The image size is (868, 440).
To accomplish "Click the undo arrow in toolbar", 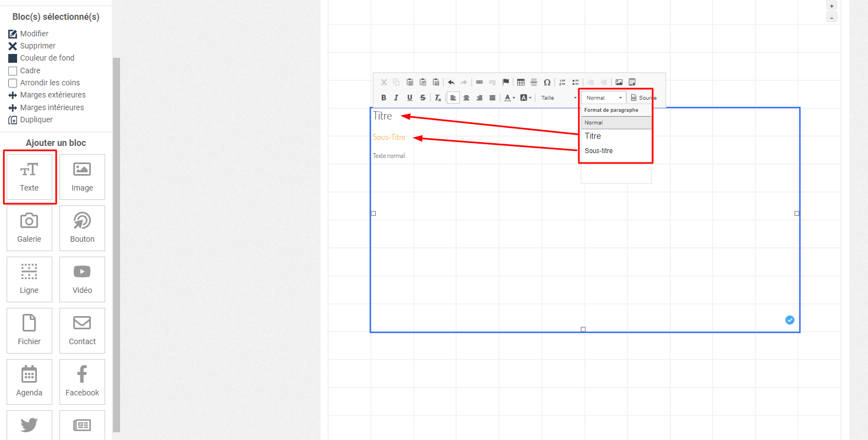I will tap(451, 82).
